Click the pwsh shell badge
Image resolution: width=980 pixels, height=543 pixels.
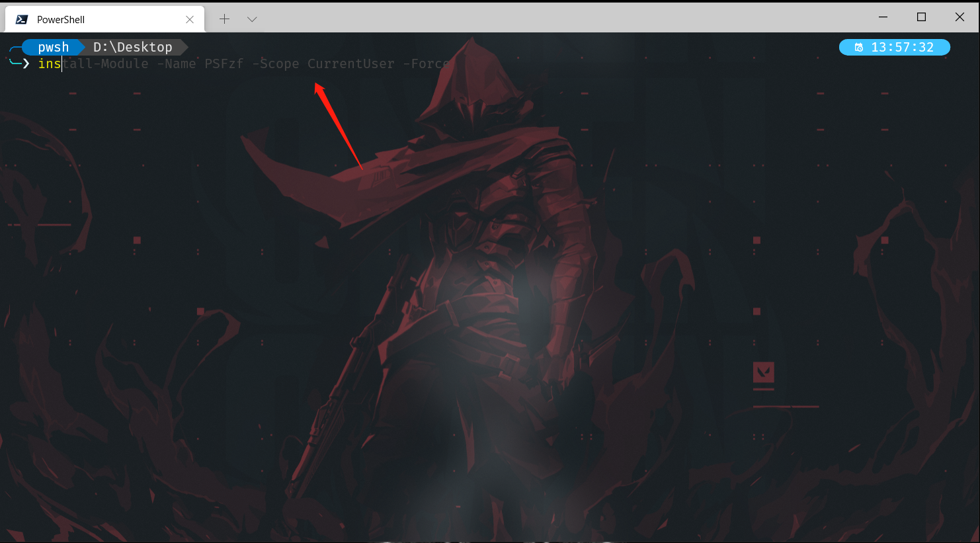[x=53, y=47]
